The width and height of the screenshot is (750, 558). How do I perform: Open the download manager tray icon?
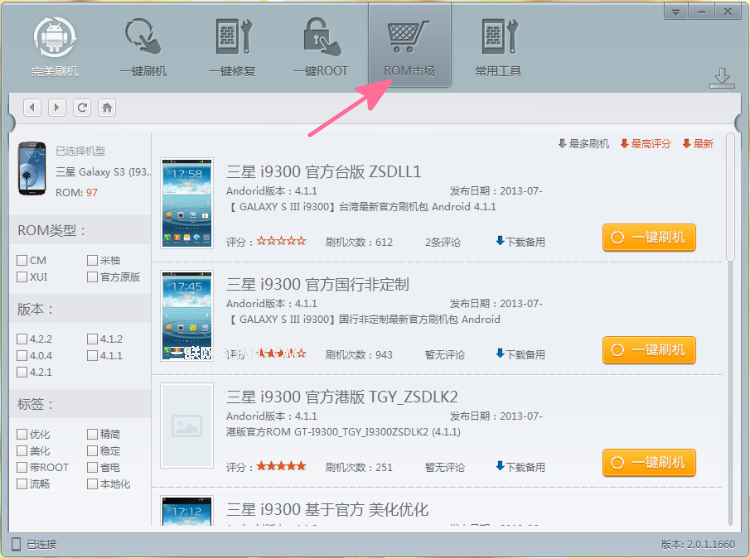click(722, 78)
